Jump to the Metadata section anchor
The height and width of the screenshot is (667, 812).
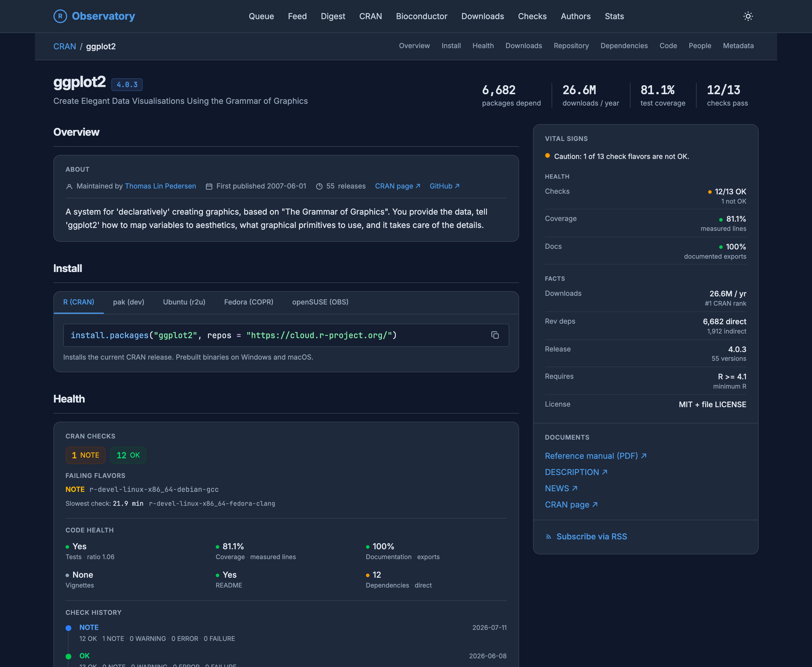point(738,46)
